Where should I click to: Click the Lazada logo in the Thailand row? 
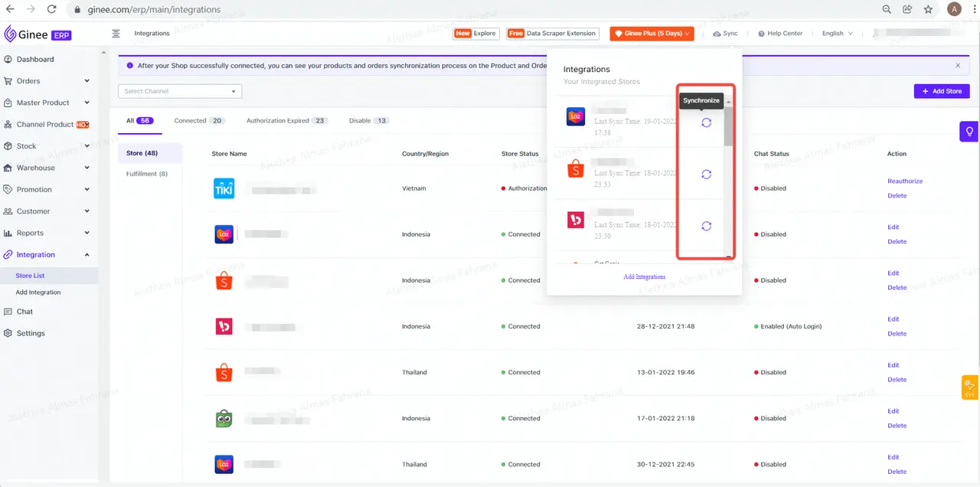[224, 464]
